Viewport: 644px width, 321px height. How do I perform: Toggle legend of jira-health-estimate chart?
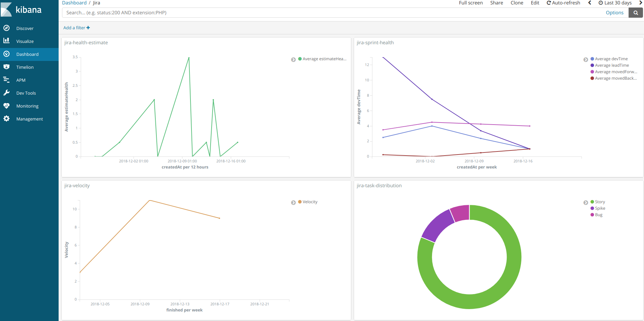click(x=293, y=60)
